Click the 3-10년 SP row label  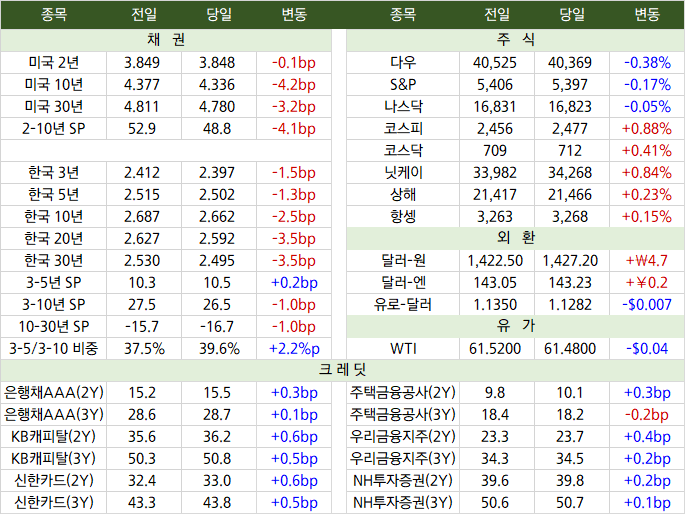coord(54,305)
